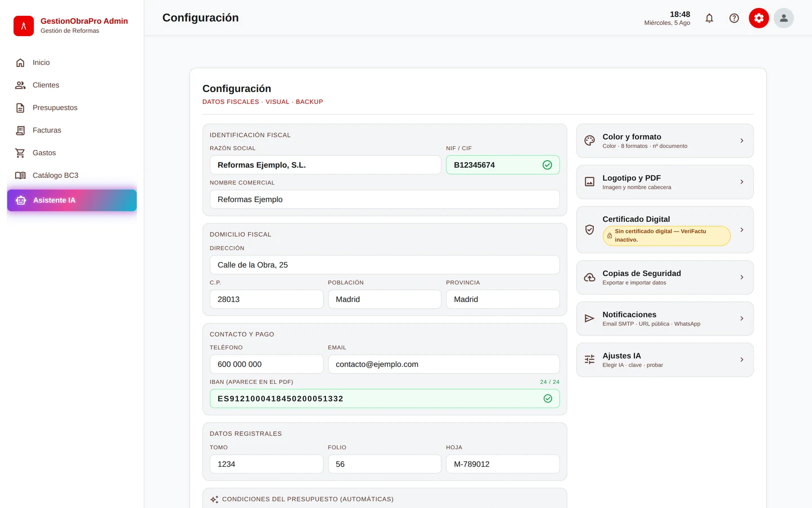
Task: Click 'Gestión de Reformas' subtitle text
Action: (70, 30)
